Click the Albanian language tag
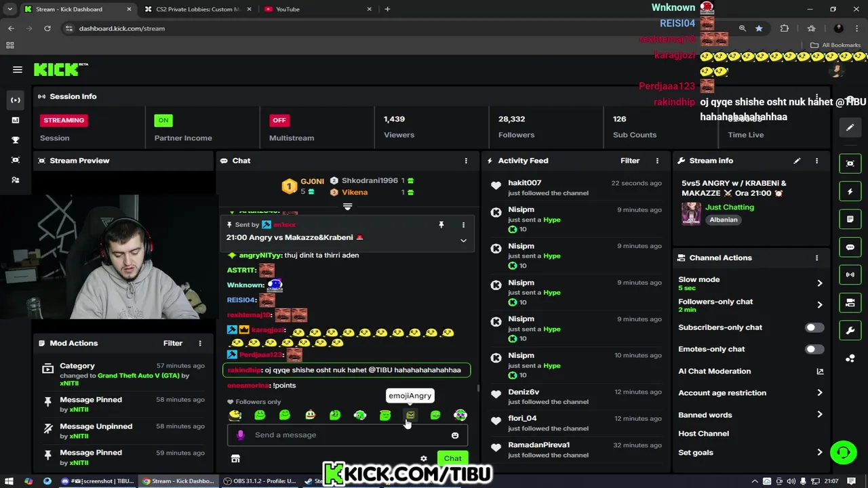Image resolution: width=868 pixels, height=488 pixels. (x=723, y=220)
